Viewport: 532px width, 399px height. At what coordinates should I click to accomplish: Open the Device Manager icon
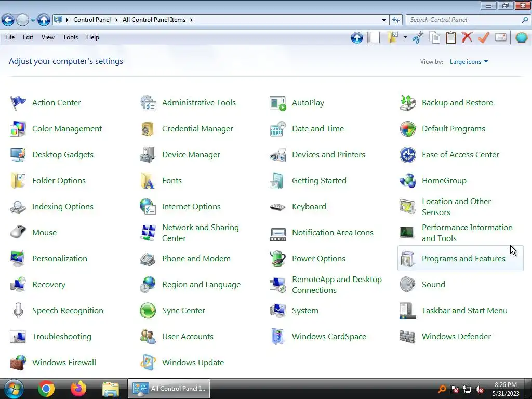[x=148, y=155]
